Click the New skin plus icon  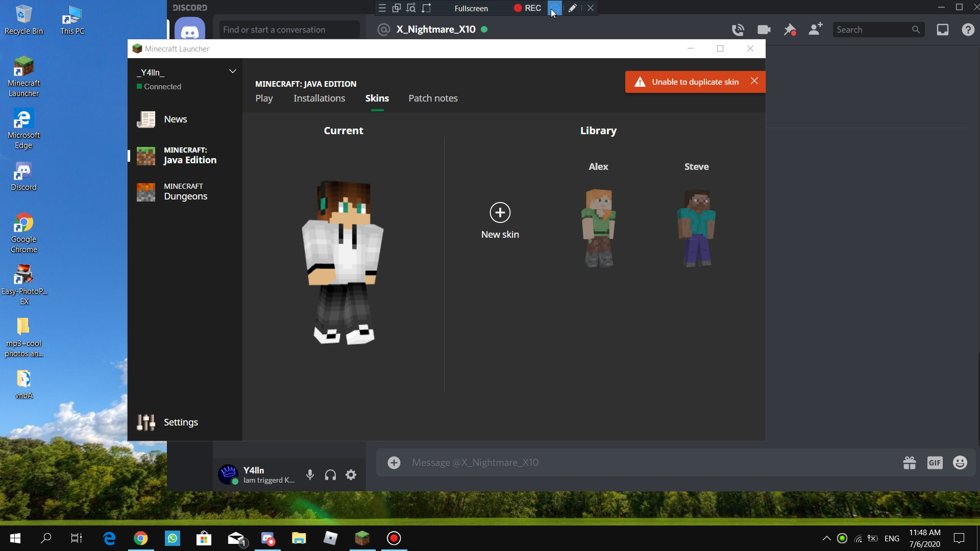[500, 213]
